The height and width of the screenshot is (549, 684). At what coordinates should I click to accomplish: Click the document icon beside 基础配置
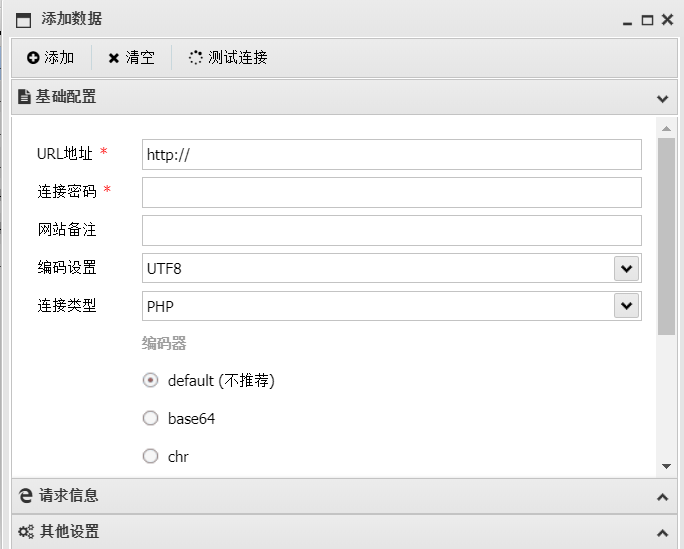point(24,96)
